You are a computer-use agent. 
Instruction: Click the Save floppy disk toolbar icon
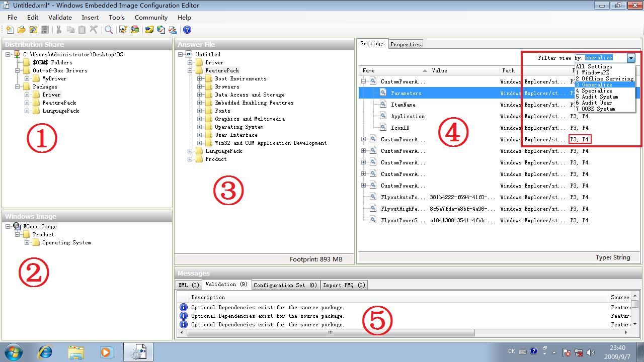point(45,30)
